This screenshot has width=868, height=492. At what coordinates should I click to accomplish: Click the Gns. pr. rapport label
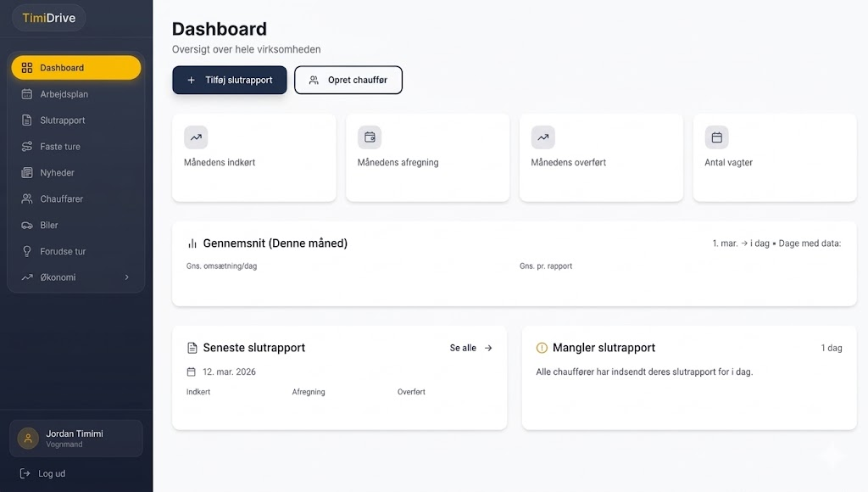(x=546, y=266)
